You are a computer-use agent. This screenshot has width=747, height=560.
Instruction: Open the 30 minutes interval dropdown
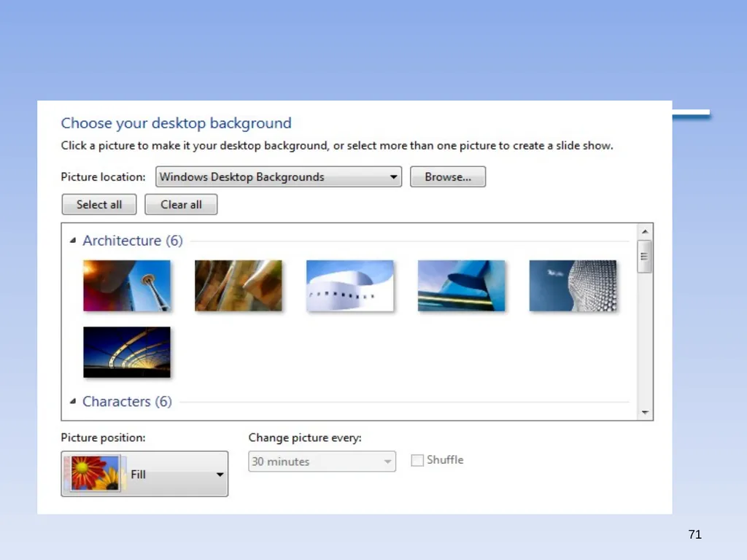pyautogui.click(x=322, y=462)
